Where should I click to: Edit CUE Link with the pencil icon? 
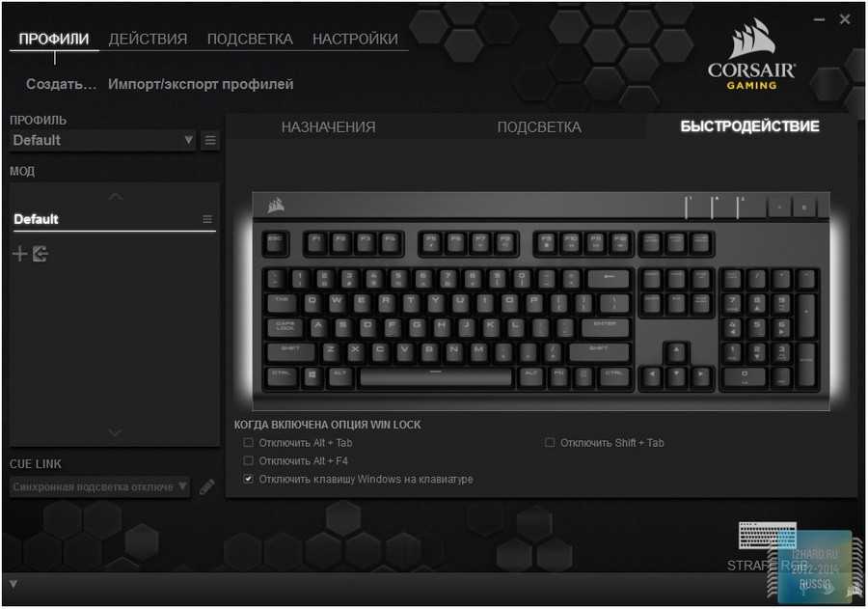pyautogui.click(x=206, y=487)
